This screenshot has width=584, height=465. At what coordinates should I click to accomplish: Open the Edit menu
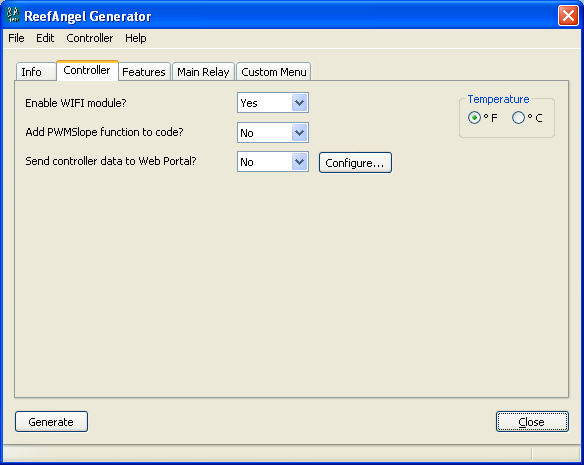[45, 38]
